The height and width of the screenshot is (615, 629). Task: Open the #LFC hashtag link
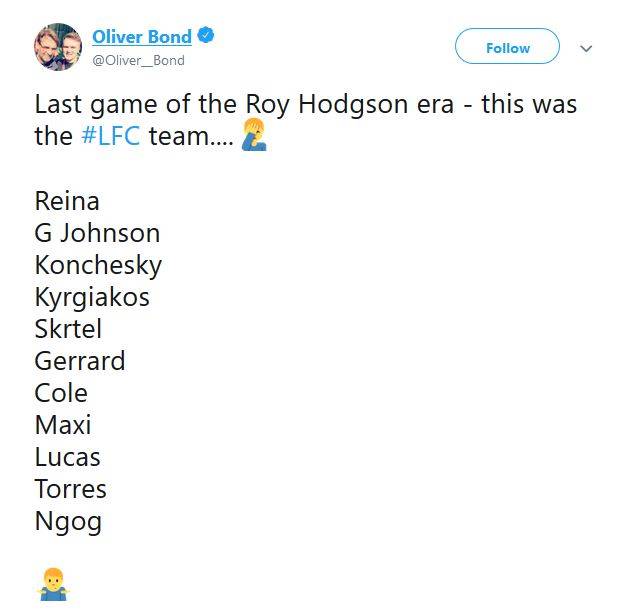pos(110,136)
